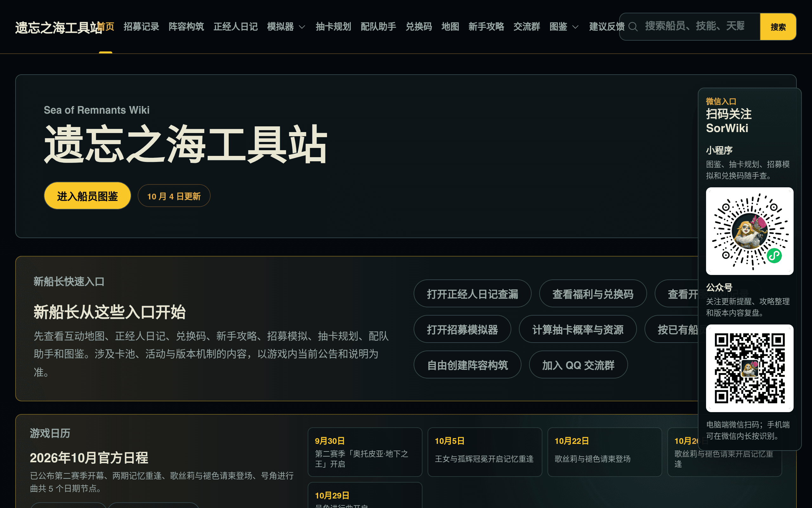The height and width of the screenshot is (508, 812).
Task: Open 新手攻略 in navigation
Action: 486,27
